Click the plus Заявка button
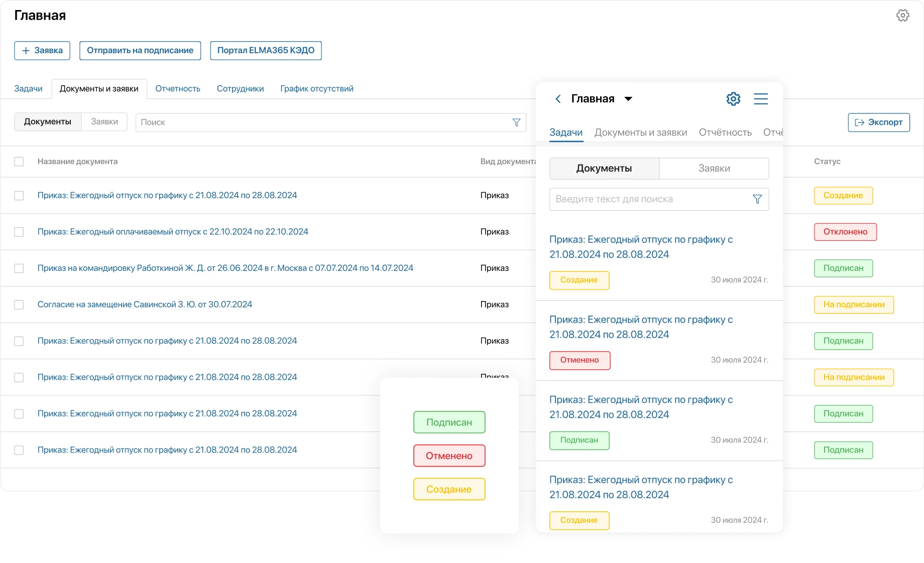This screenshot has height=563, width=924. point(42,51)
